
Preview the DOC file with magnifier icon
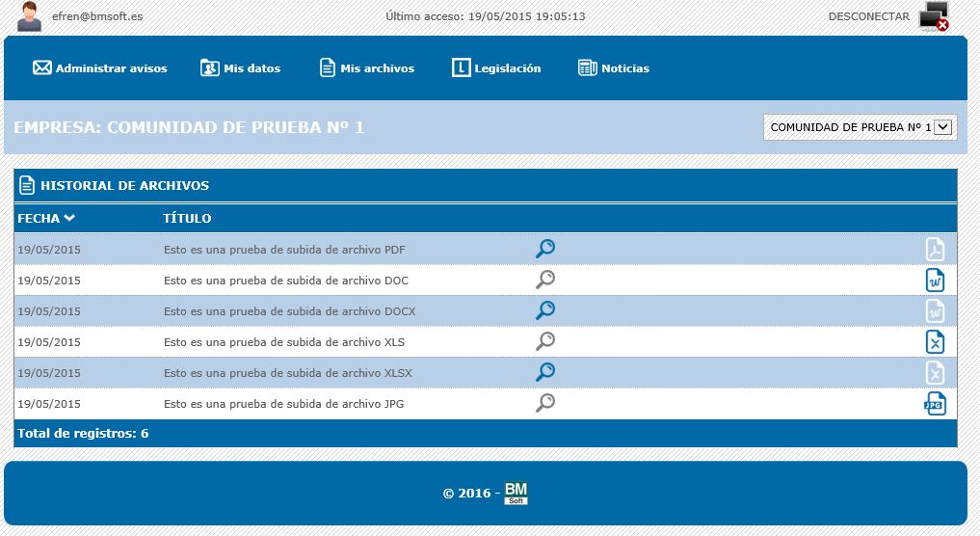point(544,281)
